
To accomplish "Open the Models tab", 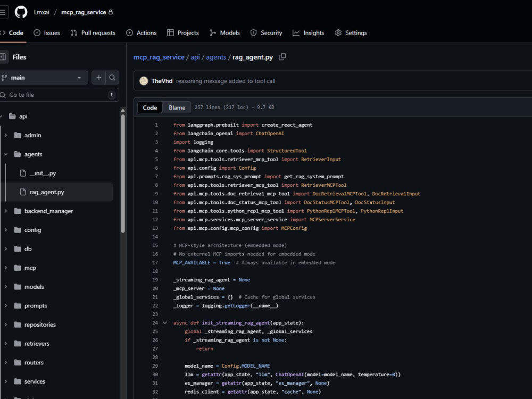I will coord(225,33).
